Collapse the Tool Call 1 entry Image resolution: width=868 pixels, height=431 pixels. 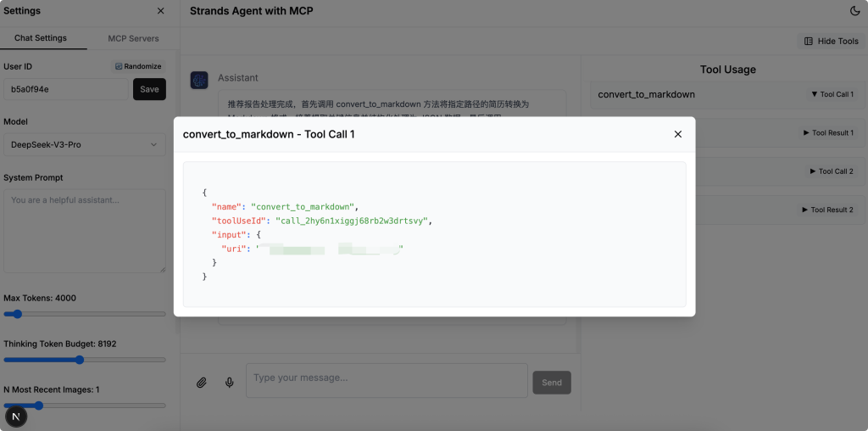(x=832, y=94)
